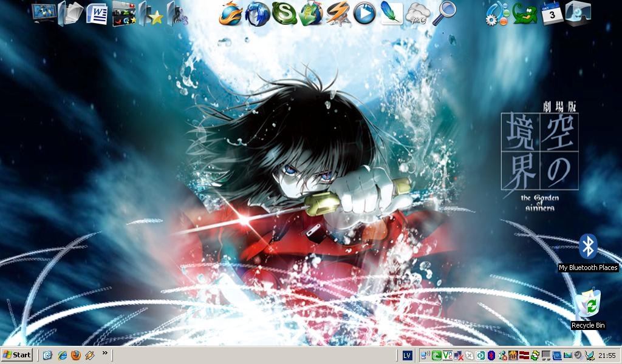This screenshot has height=364, width=622.
Task: Open the music notes folder in dock
Action: [x=177, y=13]
